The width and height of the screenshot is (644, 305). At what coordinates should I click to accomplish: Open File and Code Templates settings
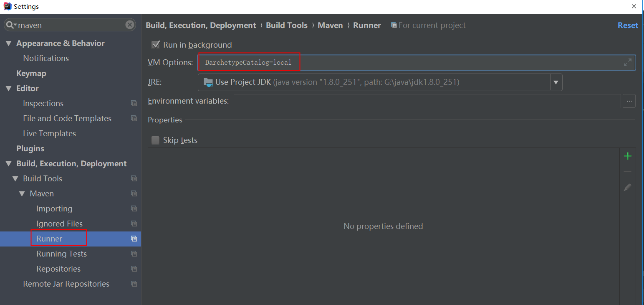[x=67, y=118]
